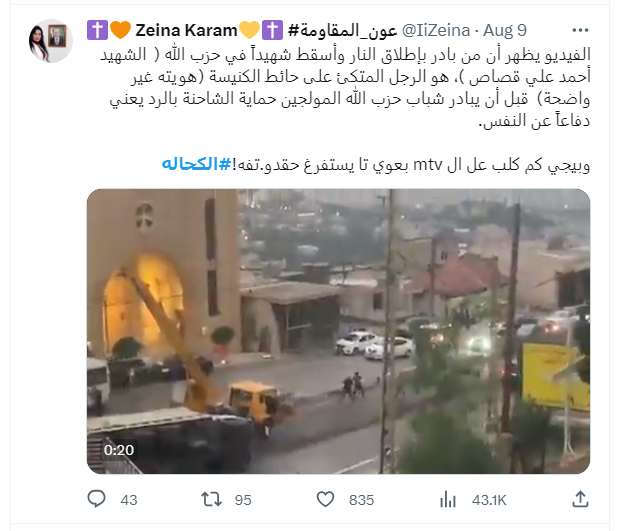The image size is (623, 531).
Task: Click the share upload arrow icon
Action: [580, 499]
